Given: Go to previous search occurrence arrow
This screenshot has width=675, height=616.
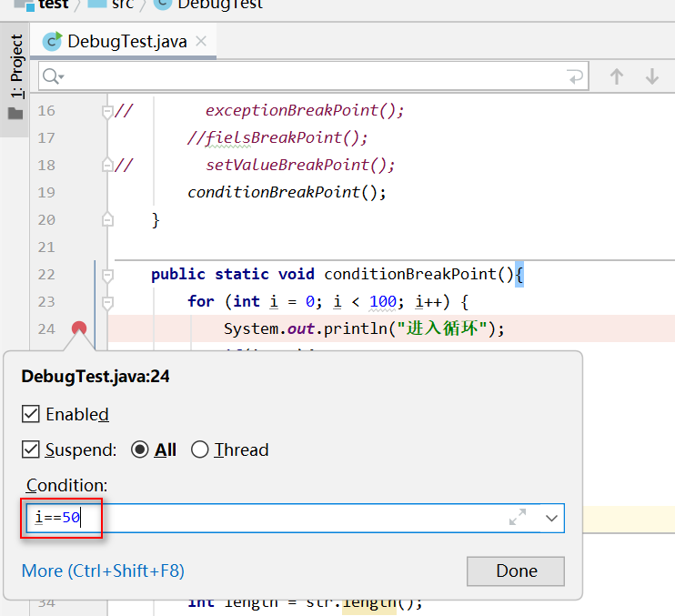Looking at the screenshot, I should point(617,76).
